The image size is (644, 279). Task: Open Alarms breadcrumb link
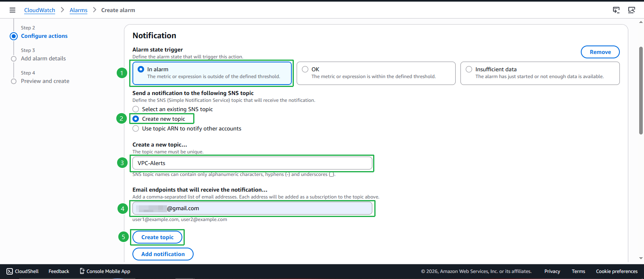pos(78,10)
